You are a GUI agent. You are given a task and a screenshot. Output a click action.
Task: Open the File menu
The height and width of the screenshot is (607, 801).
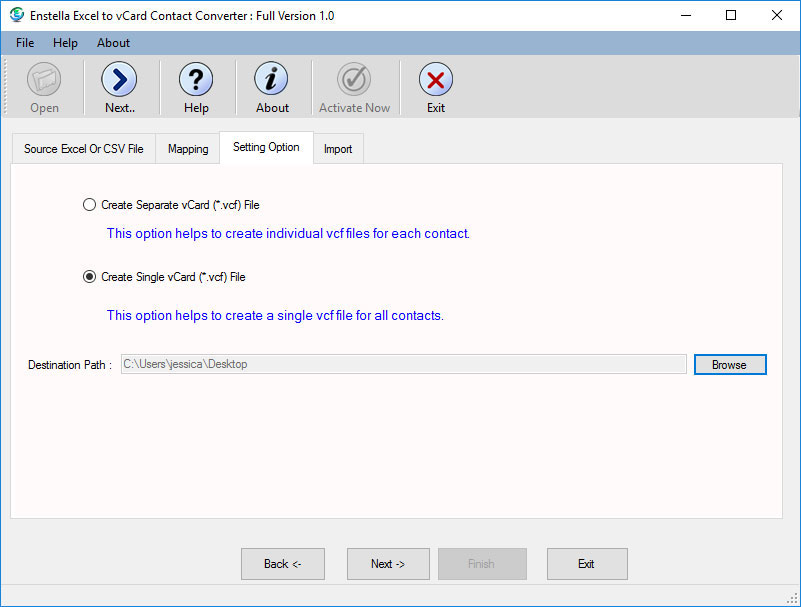[25, 43]
